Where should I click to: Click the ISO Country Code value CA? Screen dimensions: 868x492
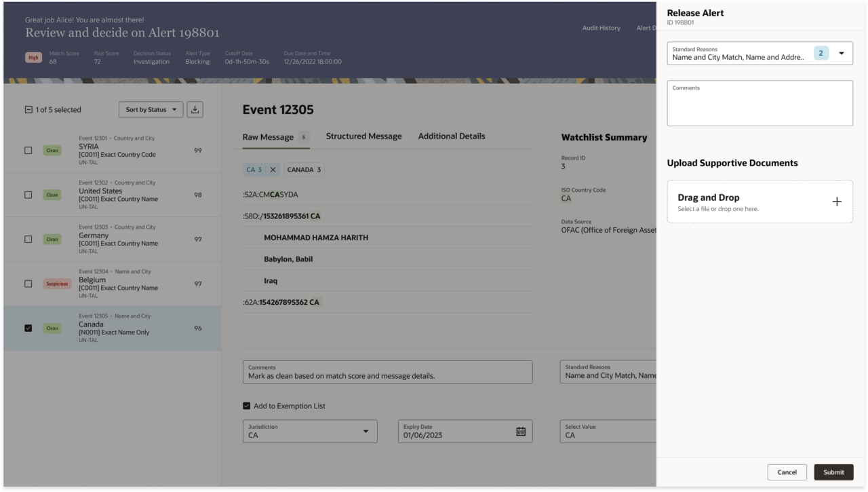(x=566, y=198)
